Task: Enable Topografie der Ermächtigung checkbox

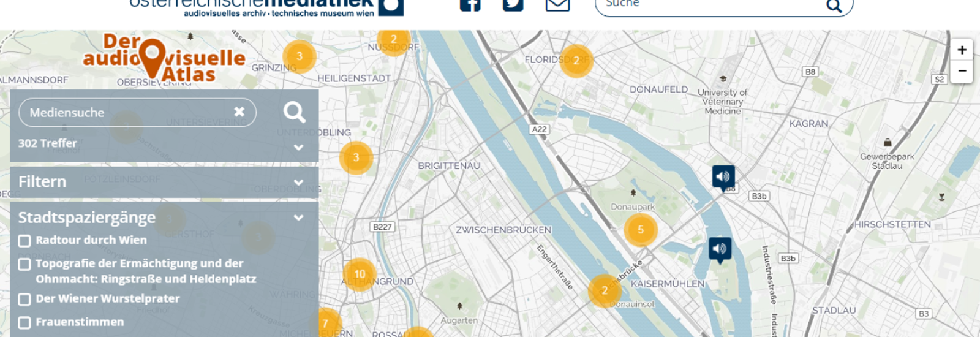Action: [x=24, y=264]
